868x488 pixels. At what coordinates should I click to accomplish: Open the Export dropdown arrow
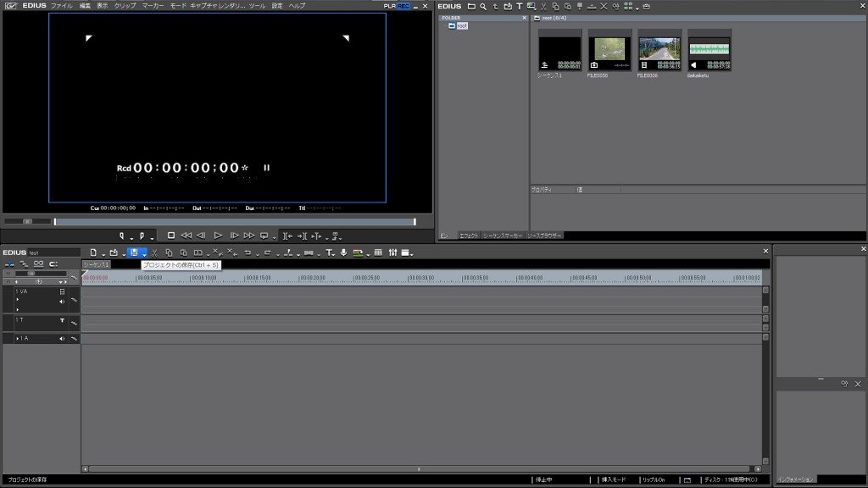tap(368, 254)
